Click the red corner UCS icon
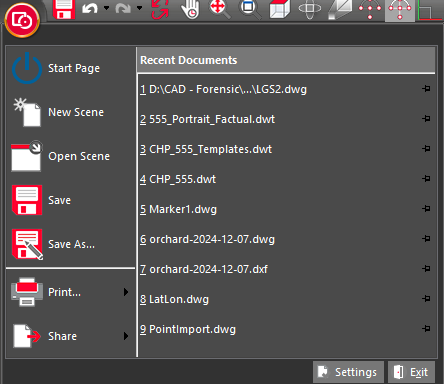Screen dimensions: 444x384 (x=430, y=10)
